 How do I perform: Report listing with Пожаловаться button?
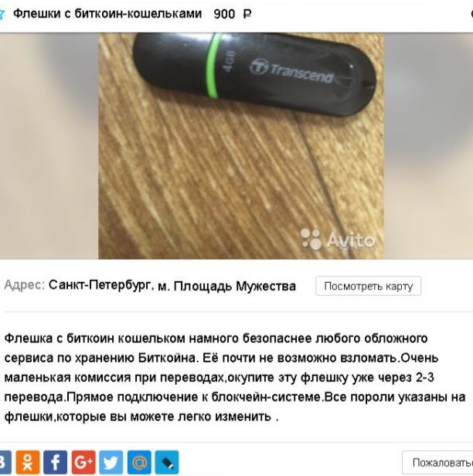(437, 463)
